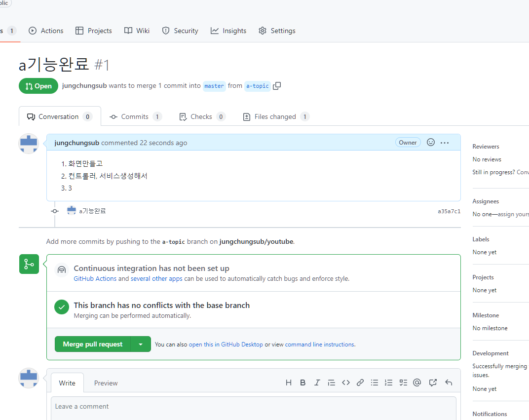Click the green Open status badge
Screen dimensions: 529x420
tap(38, 86)
